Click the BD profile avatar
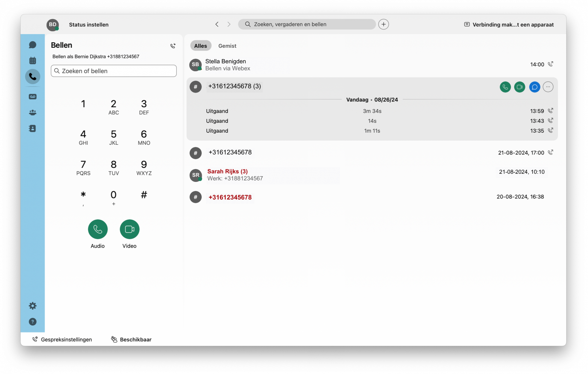 pos(53,25)
